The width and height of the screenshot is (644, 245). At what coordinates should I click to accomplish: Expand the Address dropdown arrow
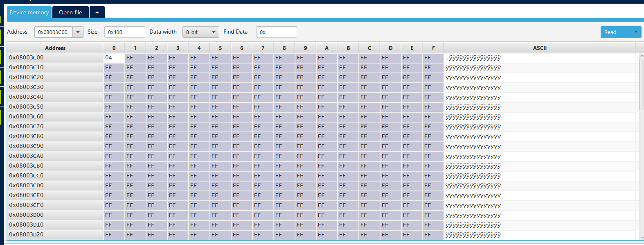pyautogui.click(x=78, y=32)
